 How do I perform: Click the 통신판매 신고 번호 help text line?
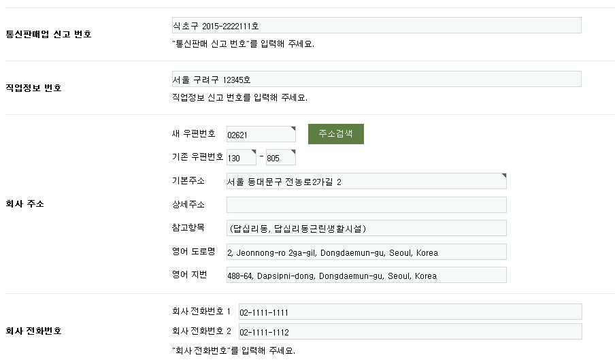(243, 44)
